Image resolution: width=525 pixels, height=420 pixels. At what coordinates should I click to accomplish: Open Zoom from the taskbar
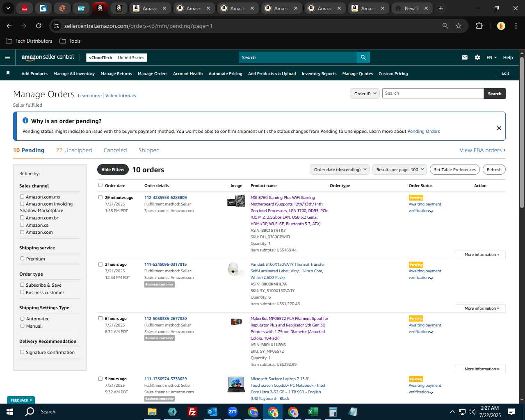click(x=233, y=412)
